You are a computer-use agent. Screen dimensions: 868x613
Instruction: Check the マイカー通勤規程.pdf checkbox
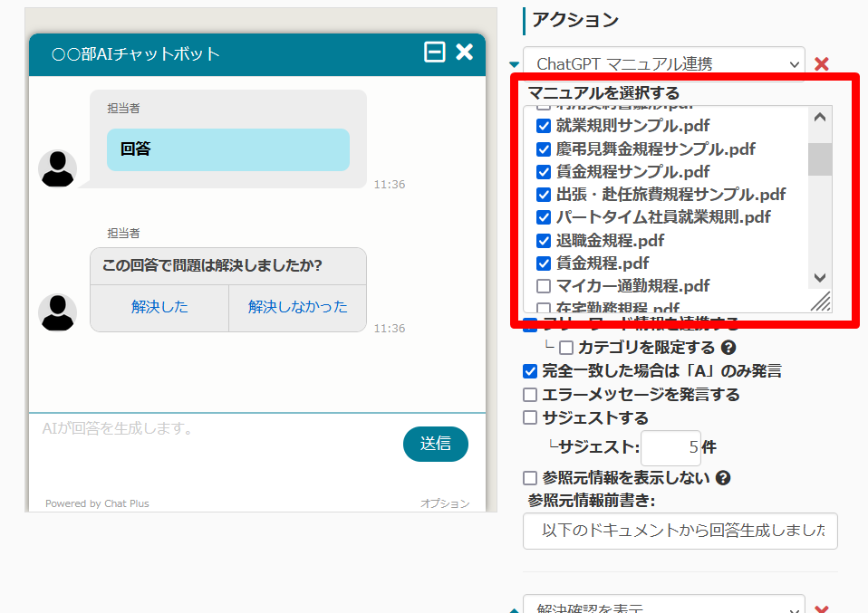coord(544,286)
